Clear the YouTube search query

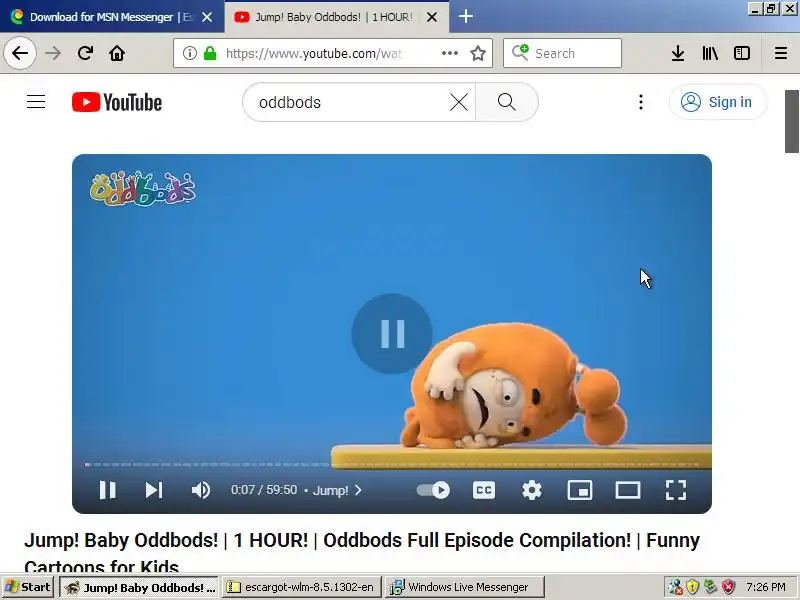click(x=459, y=102)
